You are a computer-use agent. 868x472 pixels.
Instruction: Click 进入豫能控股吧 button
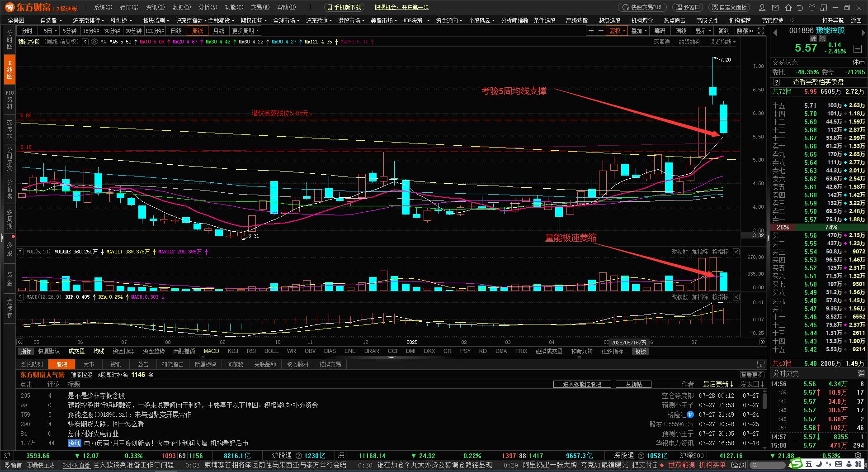point(582,384)
